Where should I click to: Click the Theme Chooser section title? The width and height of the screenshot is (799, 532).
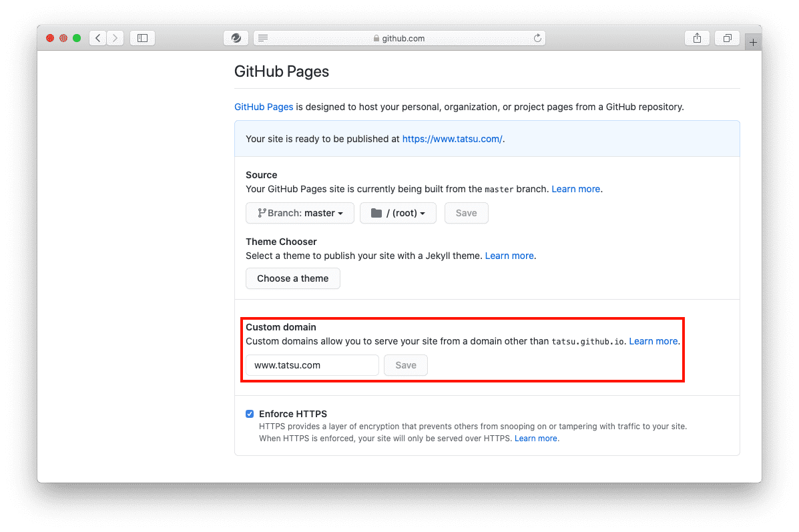tap(281, 242)
